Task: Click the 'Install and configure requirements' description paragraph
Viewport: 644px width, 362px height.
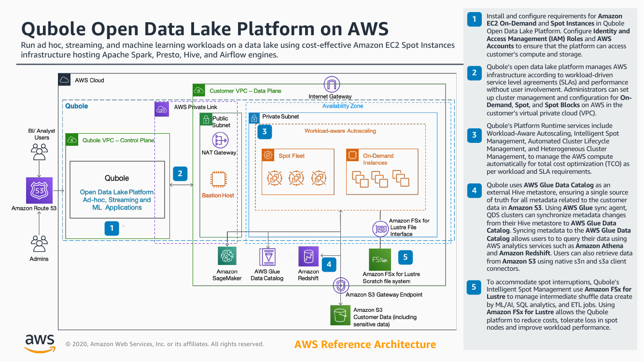Action: coord(558,35)
